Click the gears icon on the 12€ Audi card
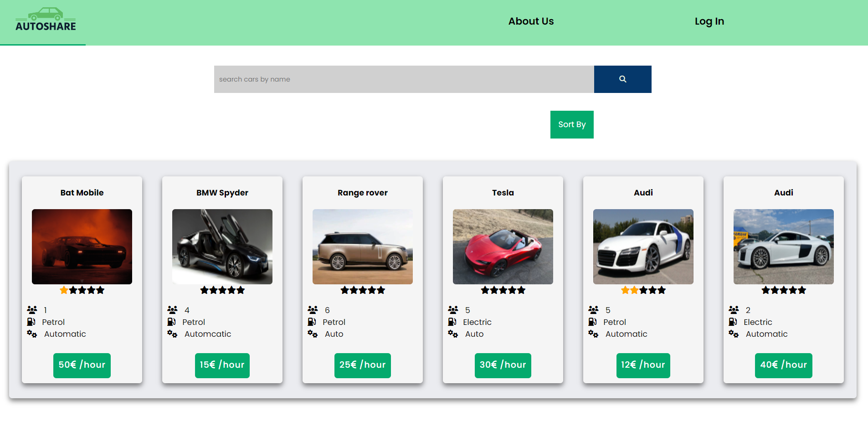 593,334
